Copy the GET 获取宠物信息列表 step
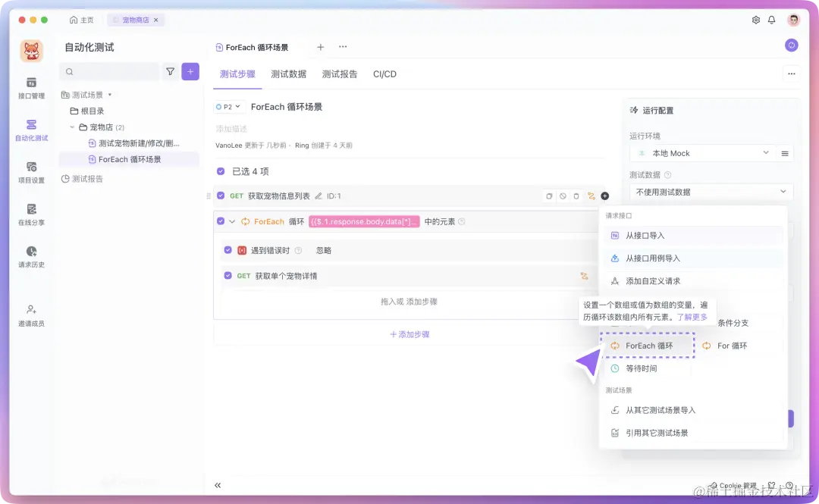 pyautogui.click(x=549, y=196)
